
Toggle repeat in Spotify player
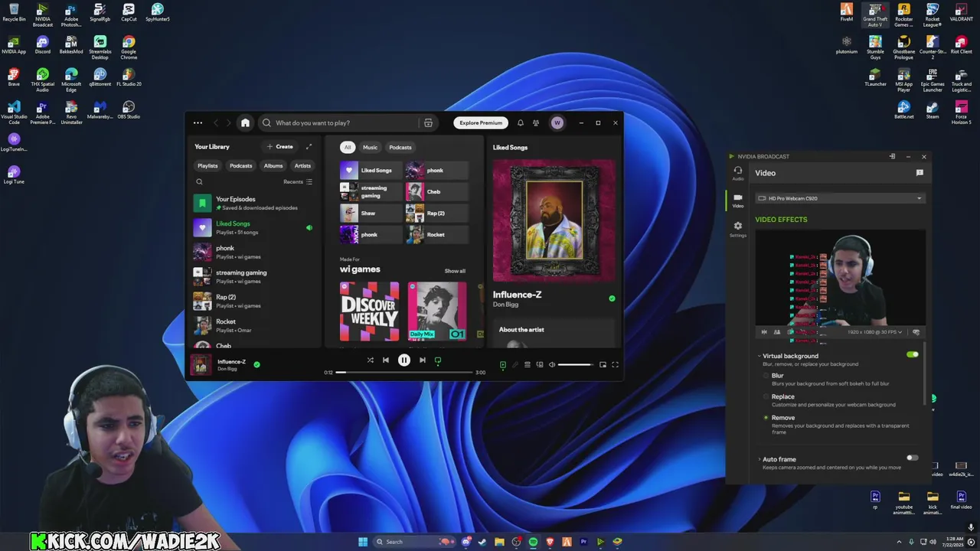[438, 360]
